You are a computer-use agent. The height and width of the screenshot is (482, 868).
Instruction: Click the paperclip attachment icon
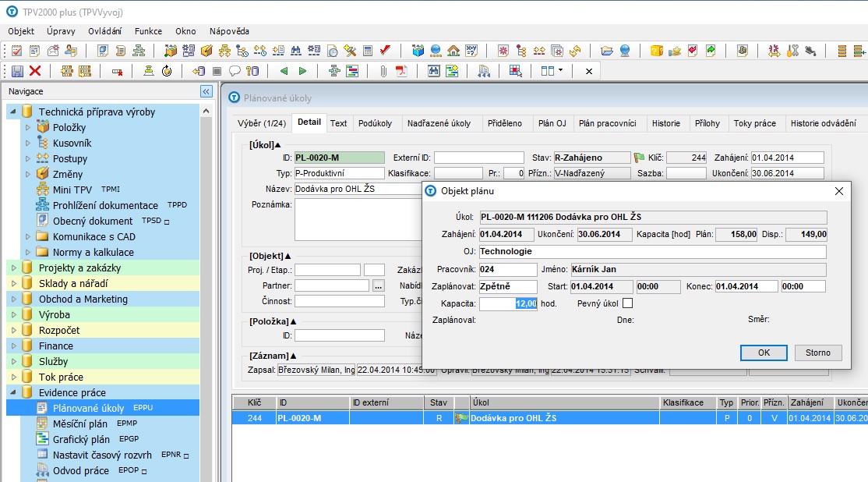point(383,71)
